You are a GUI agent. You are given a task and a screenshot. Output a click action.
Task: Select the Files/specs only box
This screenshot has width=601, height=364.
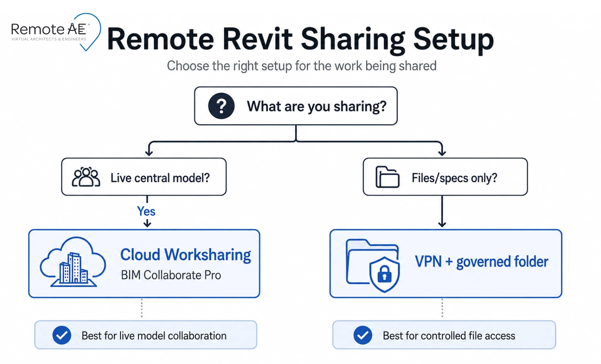pyautogui.click(x=445, y=177)
